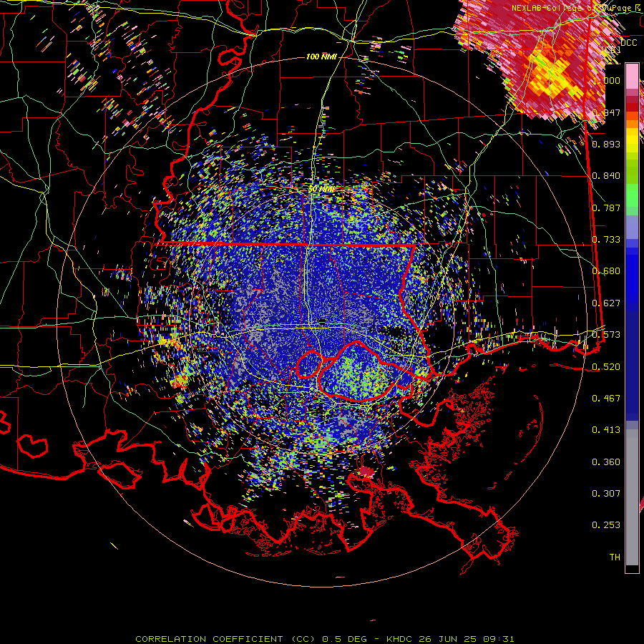644x644 pixels.
Task: Select the bright green segment of the color bar
Action: 632,195
